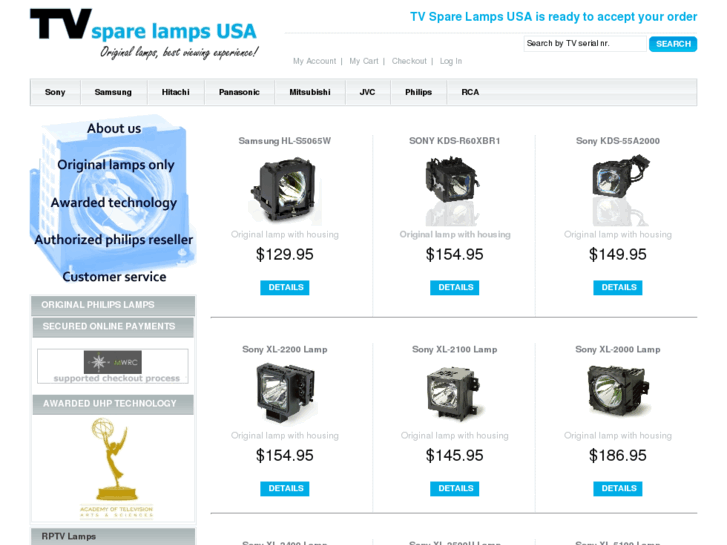Open the My Cart link
The width and height of the screenshot is (727, 545).
364,61
